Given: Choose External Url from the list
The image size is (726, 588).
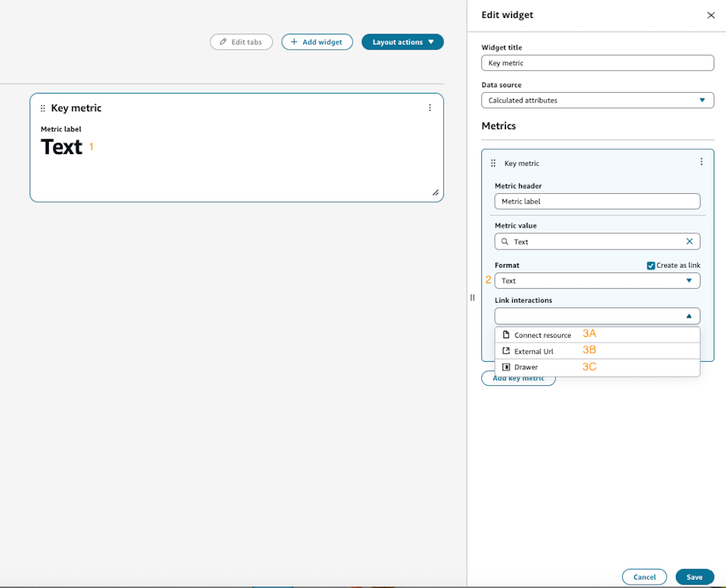Looking at the screenshot, I should tap(533, 351).
